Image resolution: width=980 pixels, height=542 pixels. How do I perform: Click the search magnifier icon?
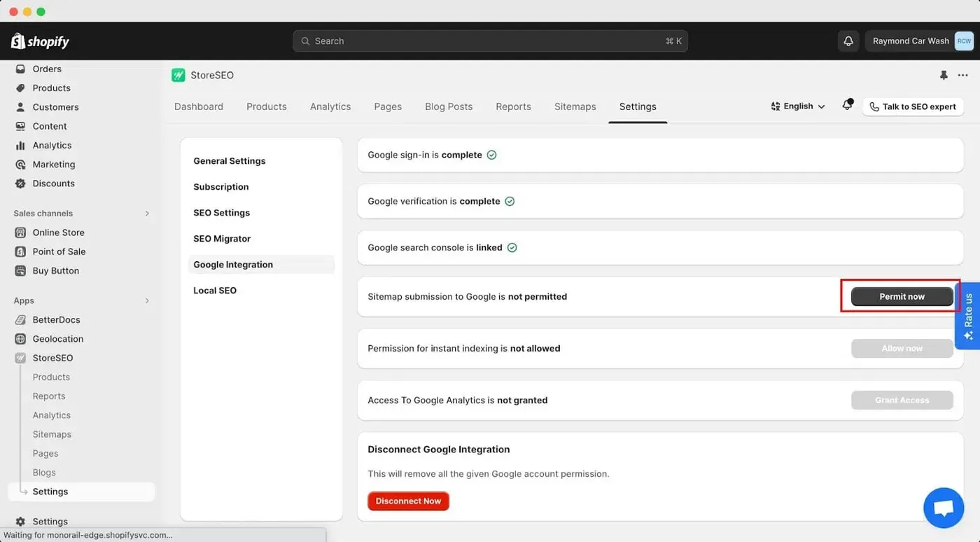click(305, 41)
